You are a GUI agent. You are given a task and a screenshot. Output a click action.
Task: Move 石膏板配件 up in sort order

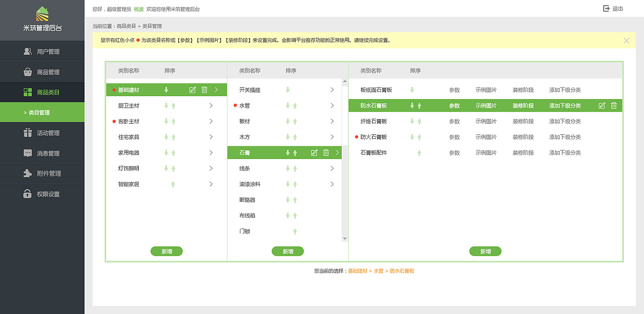[419, 152]
